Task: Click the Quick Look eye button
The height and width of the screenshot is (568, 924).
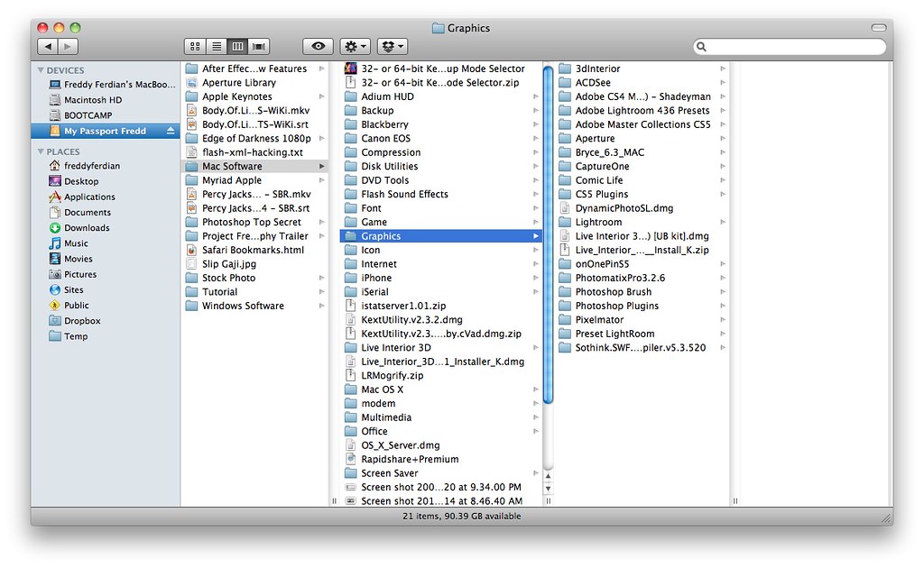Action: coord(319,47)
